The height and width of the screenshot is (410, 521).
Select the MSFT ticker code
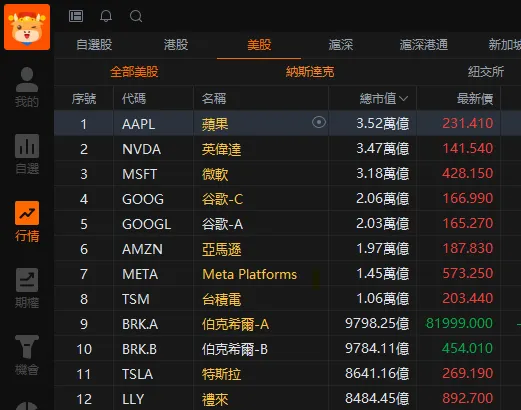[x=139, y=174]
